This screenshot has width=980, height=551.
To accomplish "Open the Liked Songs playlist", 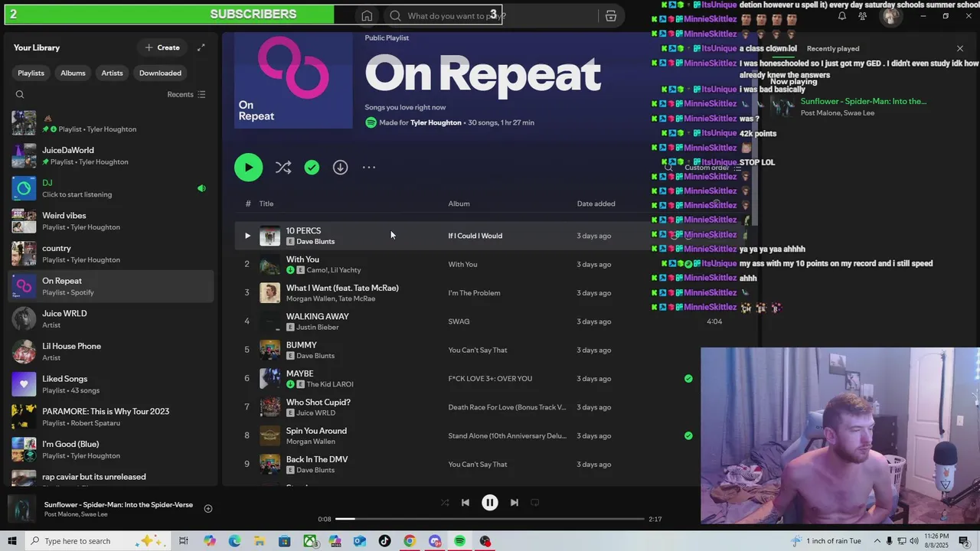I will pos(111,384).
